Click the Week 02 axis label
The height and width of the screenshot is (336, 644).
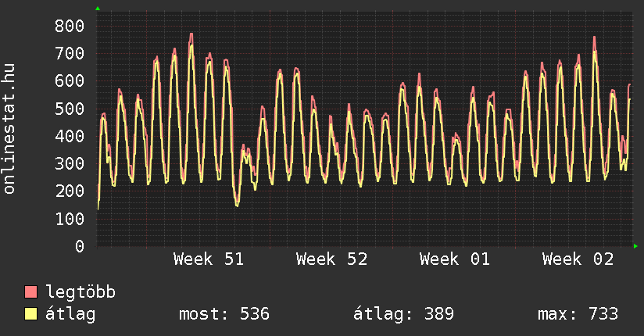coord(578,259)
